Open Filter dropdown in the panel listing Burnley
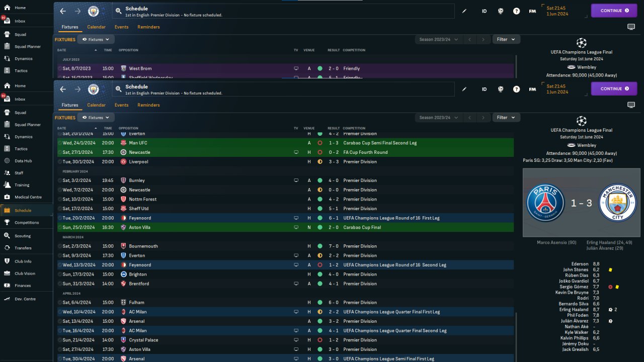644x362 pixels. tap(506, 118)
